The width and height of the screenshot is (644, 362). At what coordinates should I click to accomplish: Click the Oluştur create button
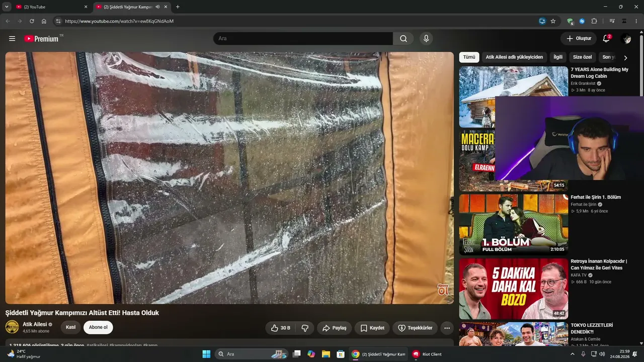click(x=579, y=39)
